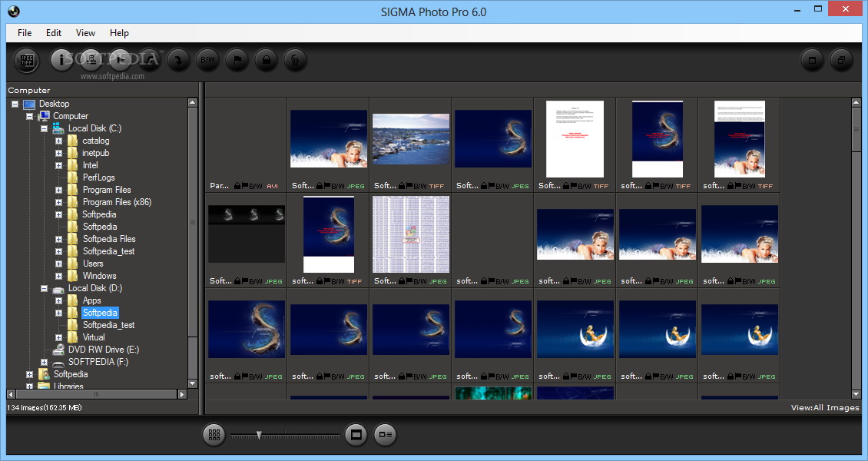Expand the Program Files (x86) folder
Viewport: 868px width, 461px height.
58,202
